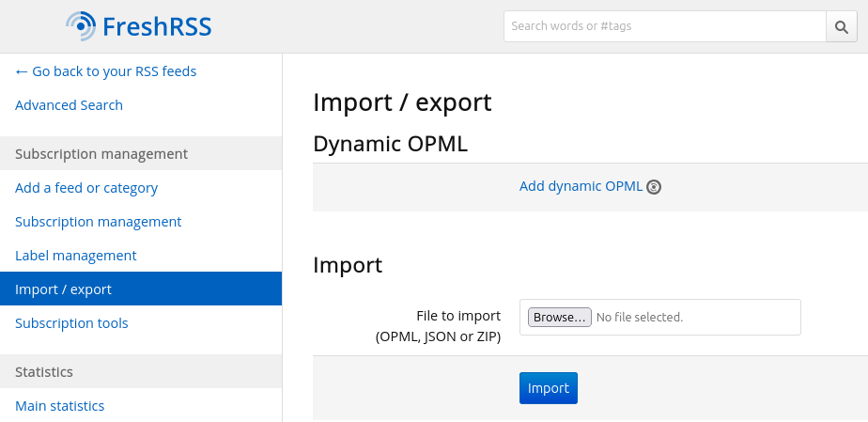Screen dimensions: 868x422
Task: Click the blue Import button
Action: point(548,388)
